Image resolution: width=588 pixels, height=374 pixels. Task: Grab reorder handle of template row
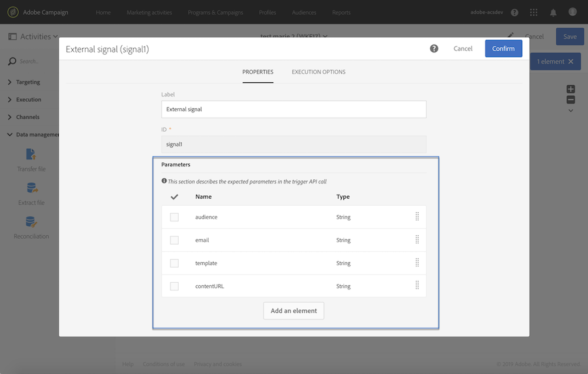click(417, 263)
